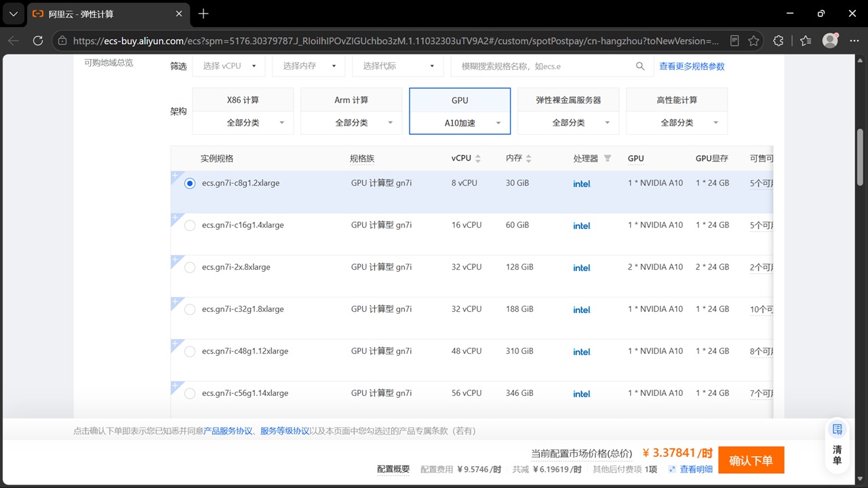Select ecs.gn7i-c56g1.14xlarge radio button
Viewport: 868px width, 488px height.
190,394
